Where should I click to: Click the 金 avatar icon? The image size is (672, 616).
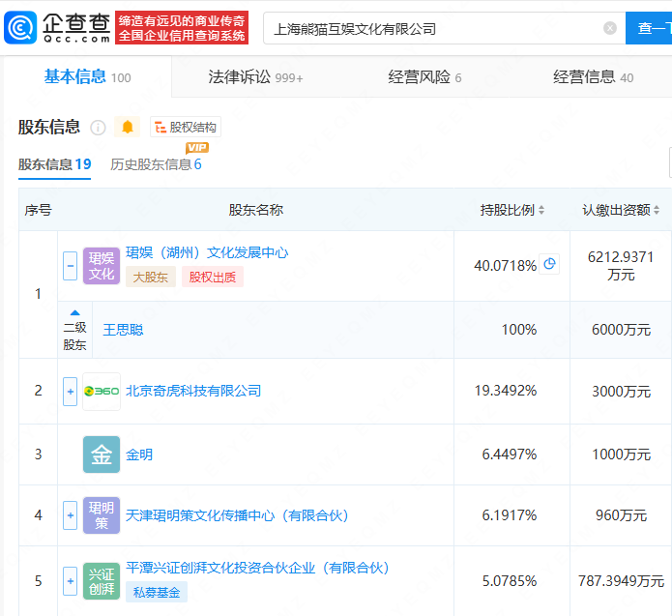pos(102,455)
